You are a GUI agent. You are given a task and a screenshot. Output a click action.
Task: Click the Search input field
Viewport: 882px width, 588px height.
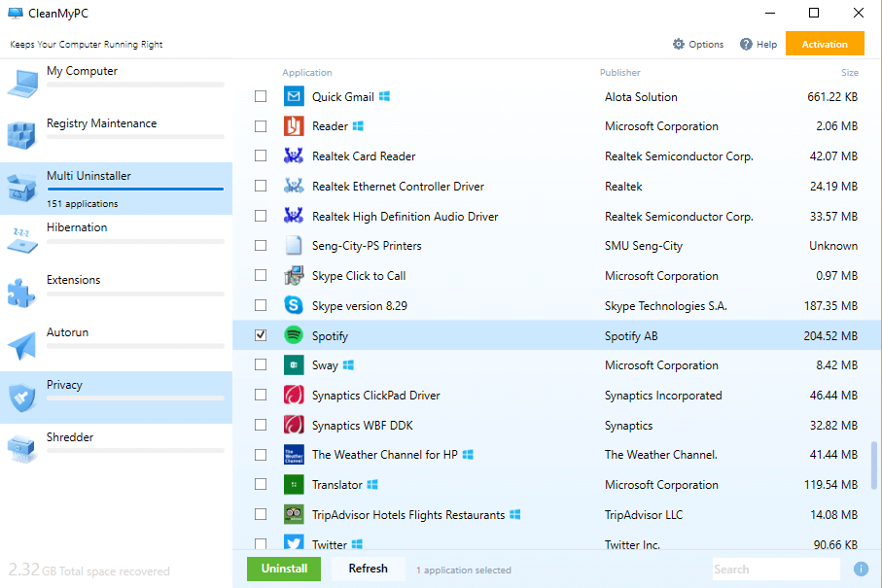click(775, 569)
